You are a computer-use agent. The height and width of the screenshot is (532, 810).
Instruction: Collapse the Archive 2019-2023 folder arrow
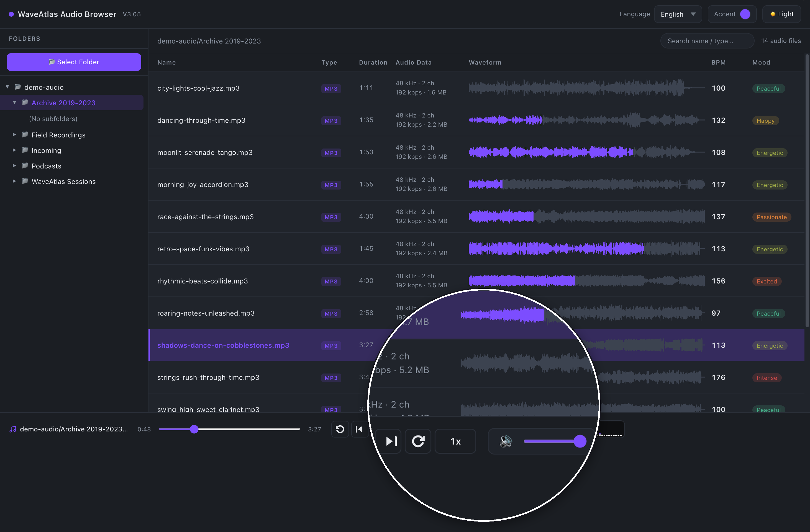[x=14, y=103]
